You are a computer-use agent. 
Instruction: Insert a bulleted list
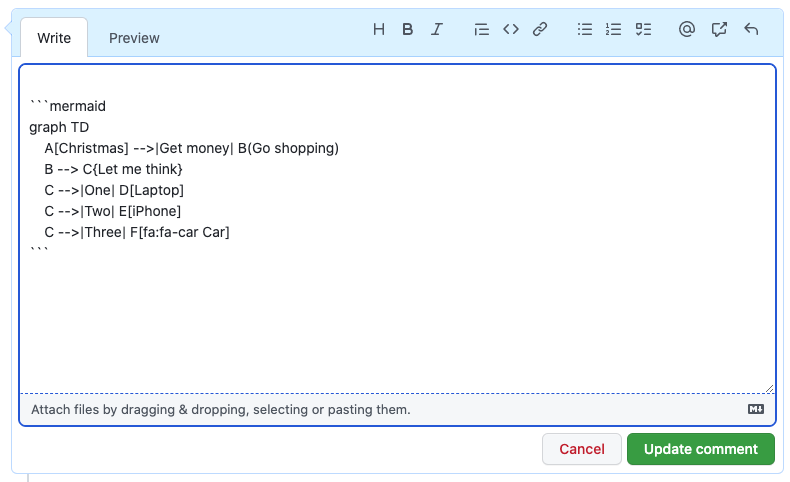point(584,29)
